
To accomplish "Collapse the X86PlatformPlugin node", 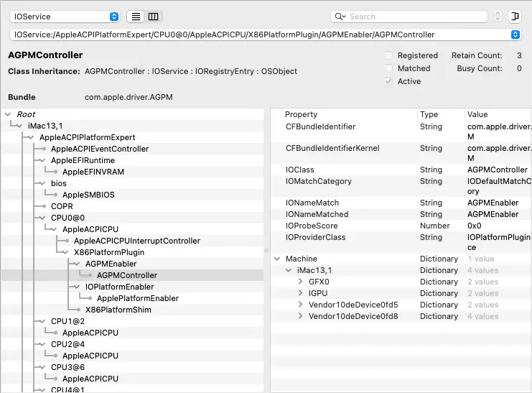I will 65,252.
